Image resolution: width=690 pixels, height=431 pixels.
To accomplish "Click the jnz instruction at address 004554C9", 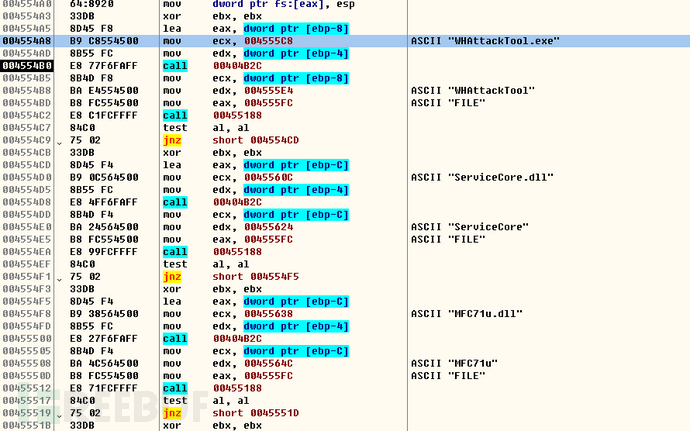I will (x=172, y=140).
